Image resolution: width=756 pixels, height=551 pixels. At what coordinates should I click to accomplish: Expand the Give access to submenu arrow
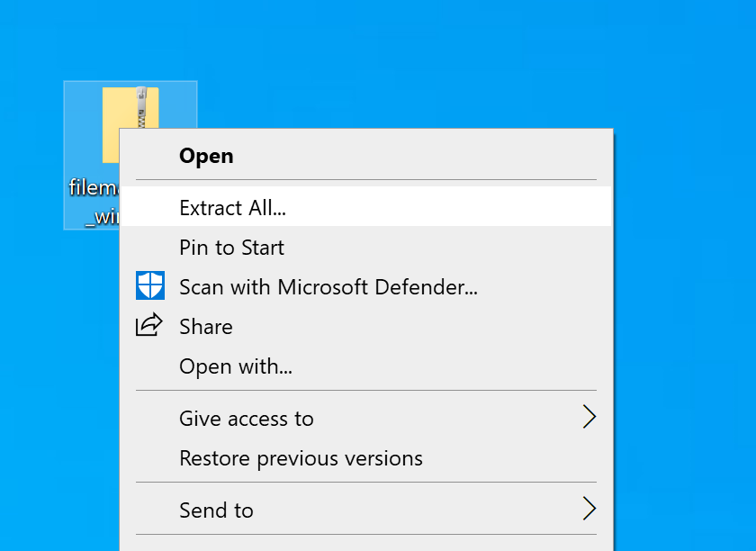(x=589, y=418)
